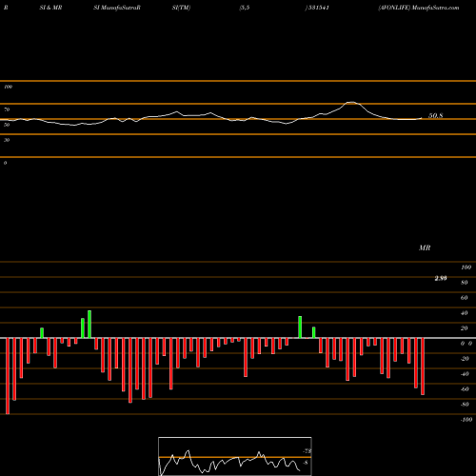Click the '-20' label on MR axis
Image resolution: width=476 pixels, height=476 pixels.
(465, 359)
